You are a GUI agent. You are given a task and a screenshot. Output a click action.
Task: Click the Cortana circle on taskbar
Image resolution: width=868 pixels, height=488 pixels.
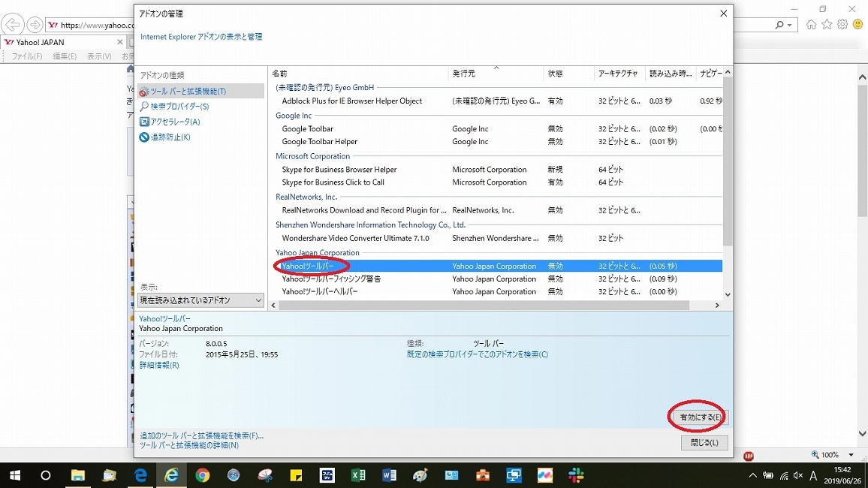46,475
